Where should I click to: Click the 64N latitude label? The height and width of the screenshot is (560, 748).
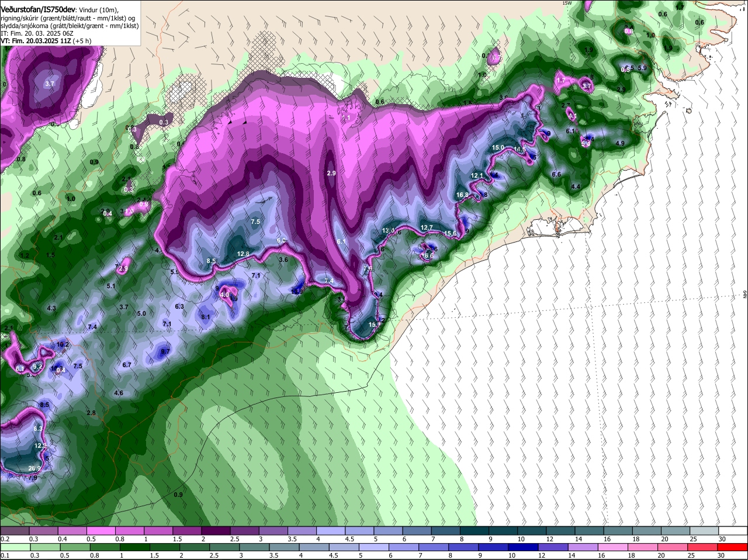745,294
